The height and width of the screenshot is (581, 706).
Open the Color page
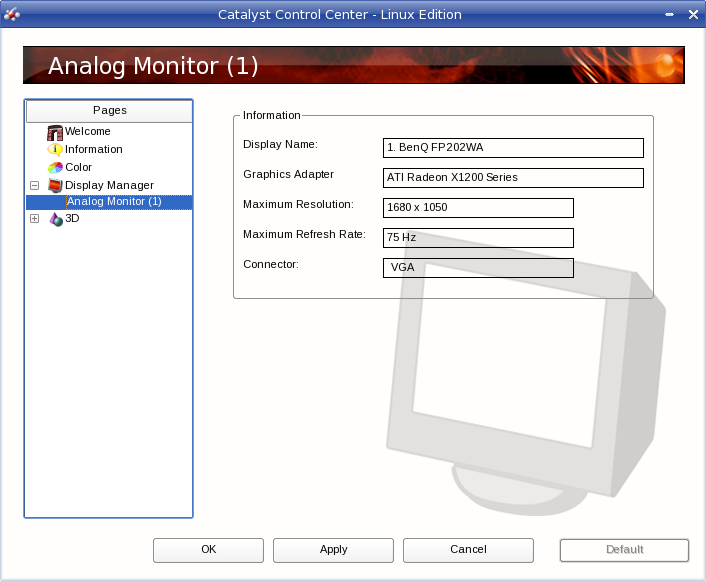tap(78, 167)
